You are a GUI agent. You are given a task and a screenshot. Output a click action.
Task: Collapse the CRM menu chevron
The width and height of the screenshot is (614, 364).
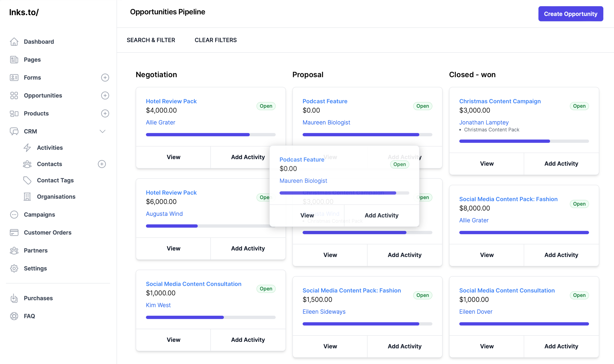click(102, 131)
